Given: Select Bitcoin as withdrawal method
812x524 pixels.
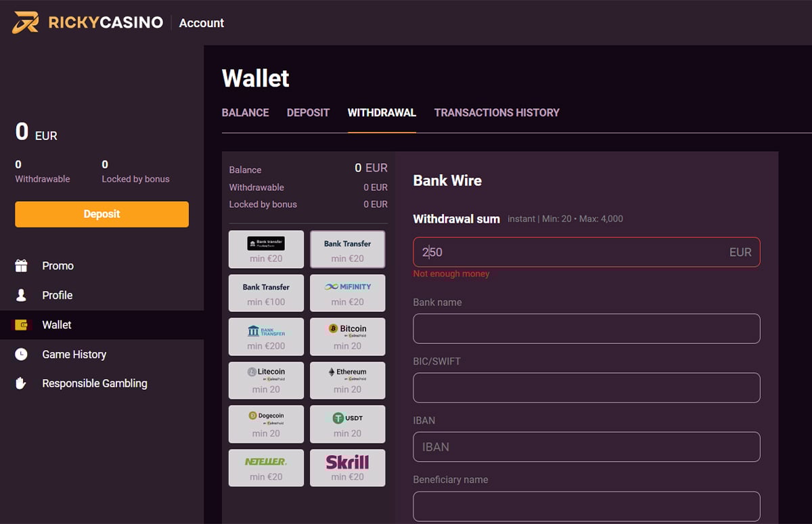Looking at the screenshot, I should click(x=348, y=336).
